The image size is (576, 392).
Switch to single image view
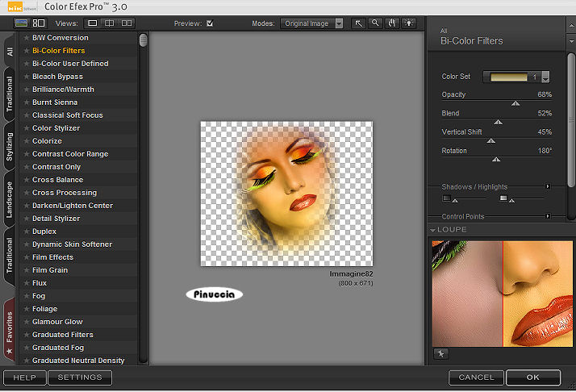[94, 23]
